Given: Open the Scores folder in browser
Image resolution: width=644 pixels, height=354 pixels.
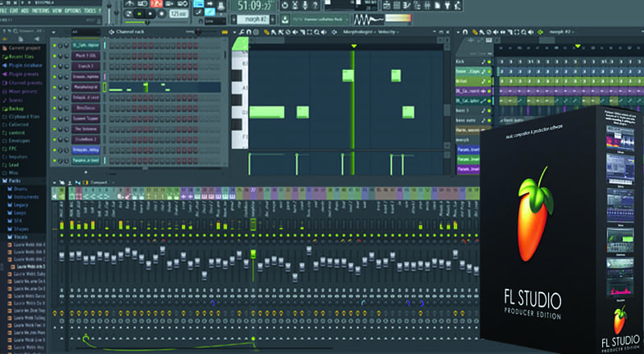Looking at the screenshot, I should [12, 101].
